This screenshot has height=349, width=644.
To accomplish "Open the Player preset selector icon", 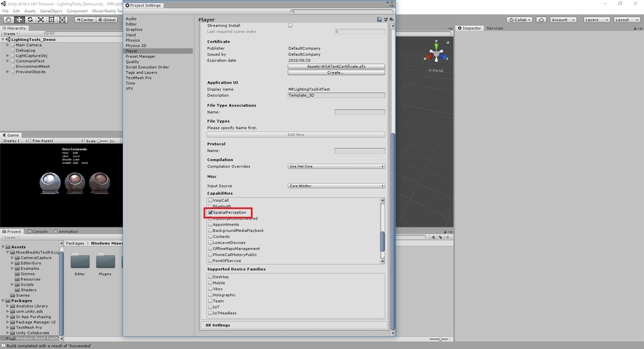I will [x=385, y=19].
